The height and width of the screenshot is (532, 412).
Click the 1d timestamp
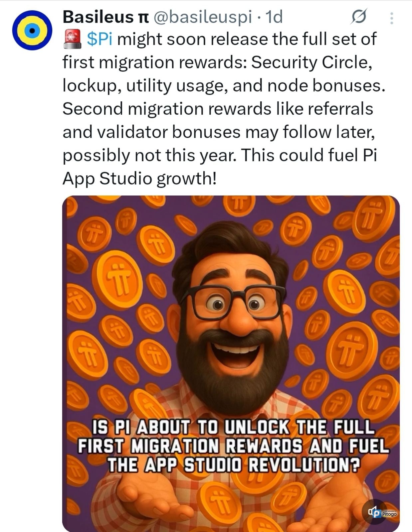coord(273,17)
